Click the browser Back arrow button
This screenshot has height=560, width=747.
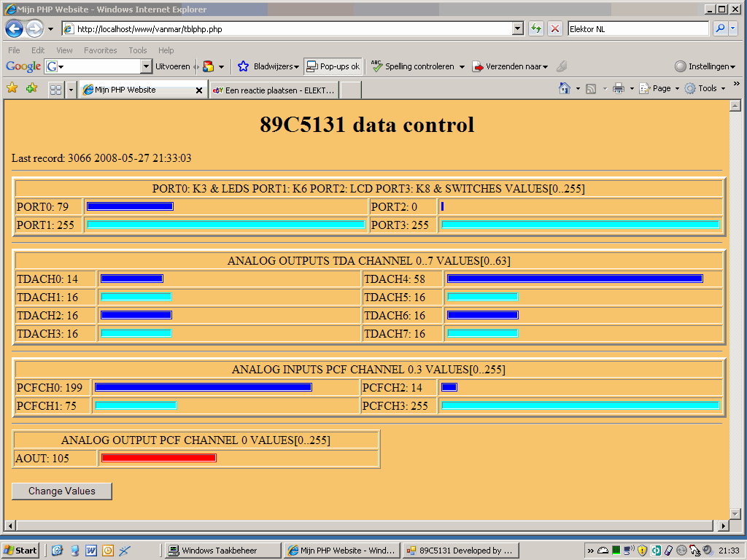15,29
